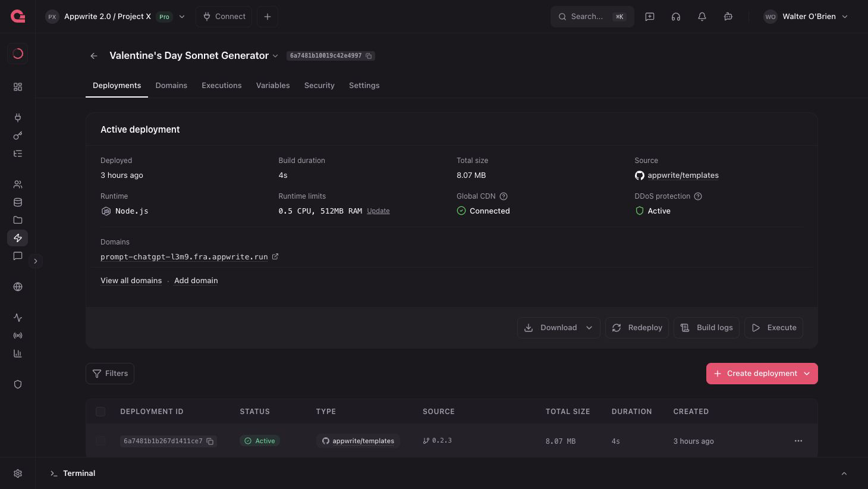Screen dimensions: 868x489
Task: Open the database icon in the sidebar
Action: 18,202
